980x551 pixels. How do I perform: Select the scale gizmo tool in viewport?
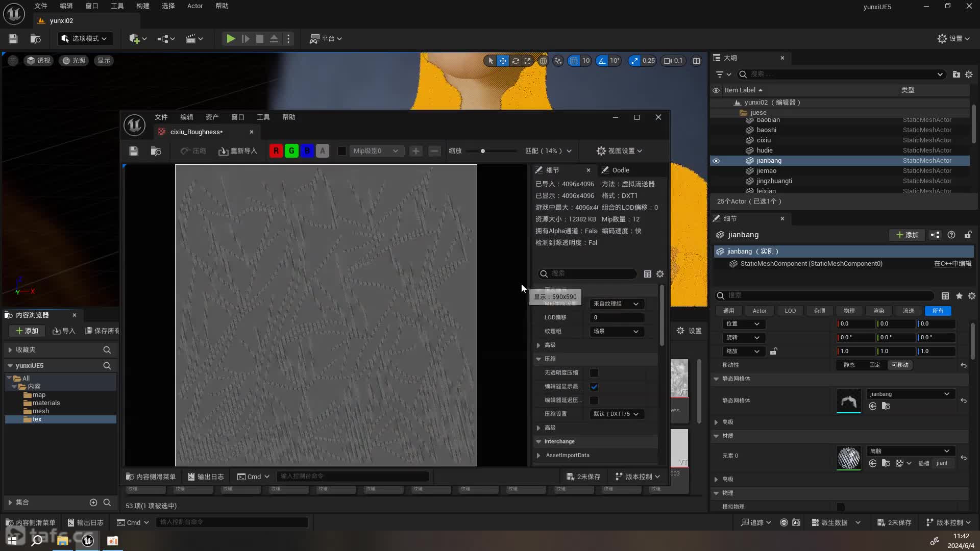[527, 61]
